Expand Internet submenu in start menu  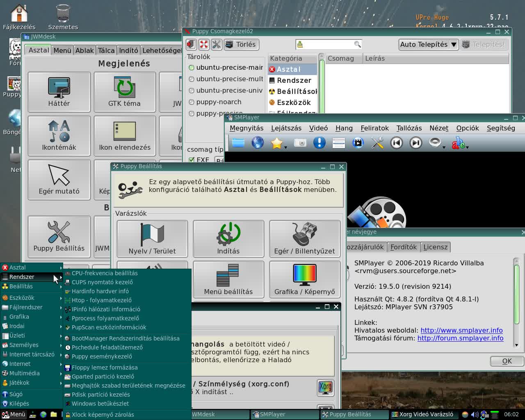click(x=31, y=364)
